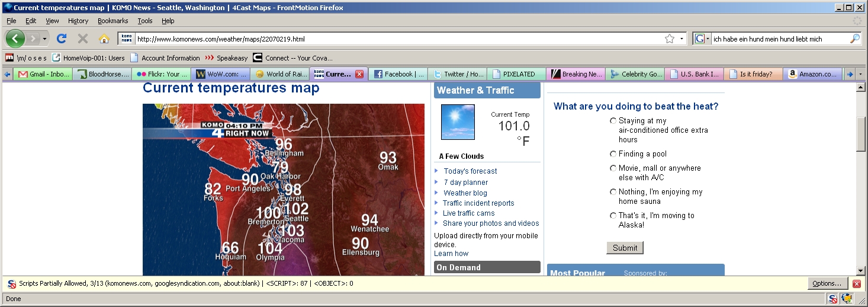Click the KOMO news site identity icon in address bar
This screenshot has height=307, width=868.
tap(127, 39)
